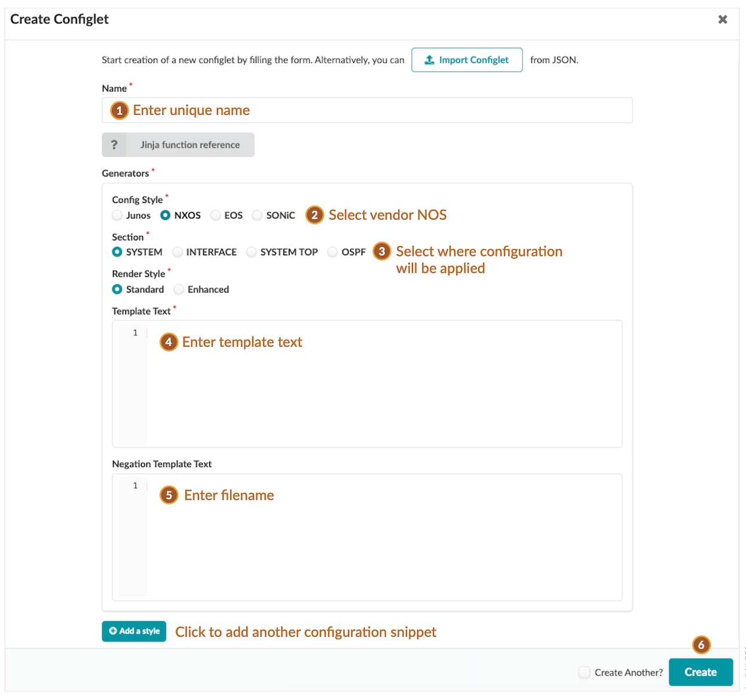This screenshot has height=700, width=746.
Task: Pick the OSPF section
Action: pyautogui.click(x=332, y=252)
